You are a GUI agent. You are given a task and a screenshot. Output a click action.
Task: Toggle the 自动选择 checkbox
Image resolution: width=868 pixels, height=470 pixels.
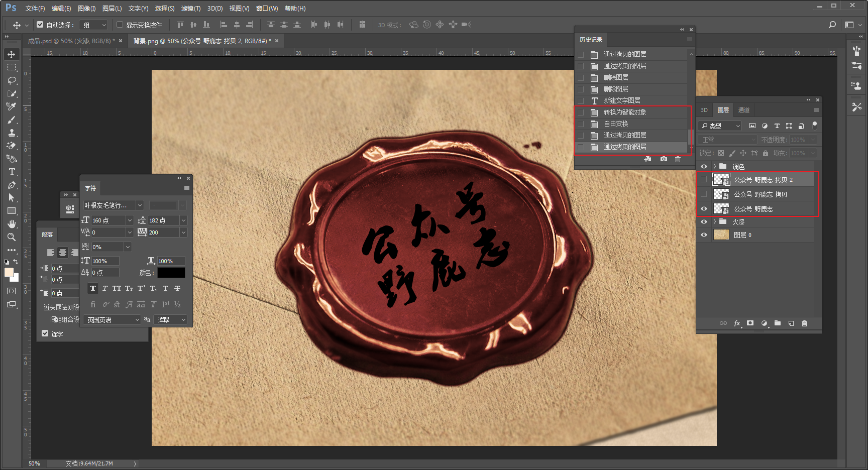click(x=40, y=25)
